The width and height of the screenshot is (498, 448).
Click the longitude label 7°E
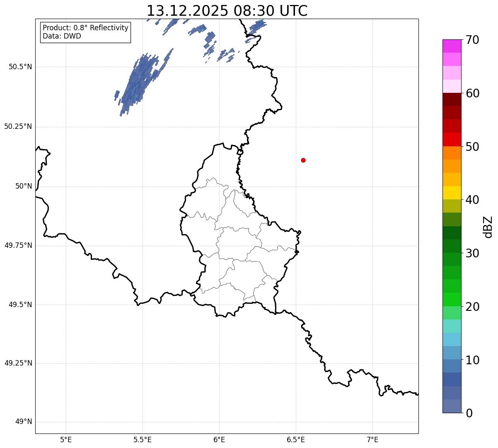coord(372,439)
